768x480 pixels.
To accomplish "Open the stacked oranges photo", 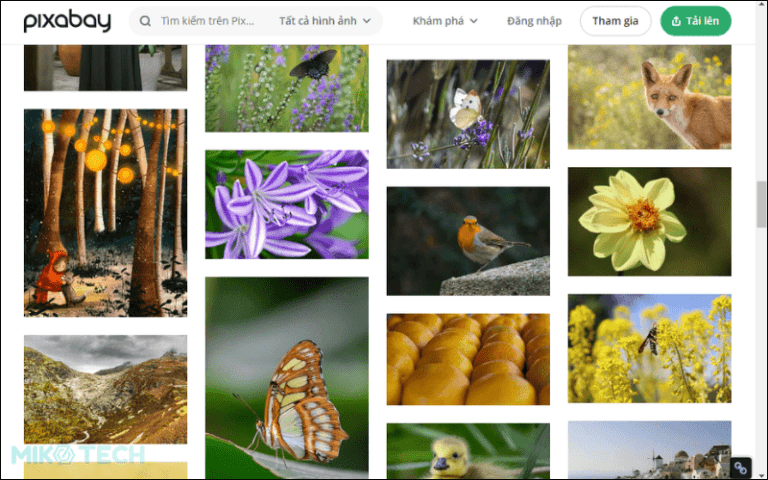I will (x=468, y=359).
